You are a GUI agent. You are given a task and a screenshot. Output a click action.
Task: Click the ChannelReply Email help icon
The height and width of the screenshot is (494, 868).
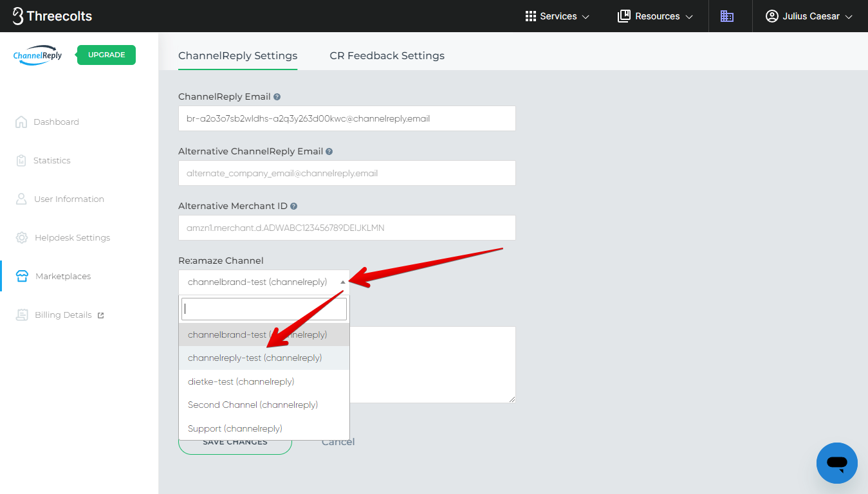[277, 96]
